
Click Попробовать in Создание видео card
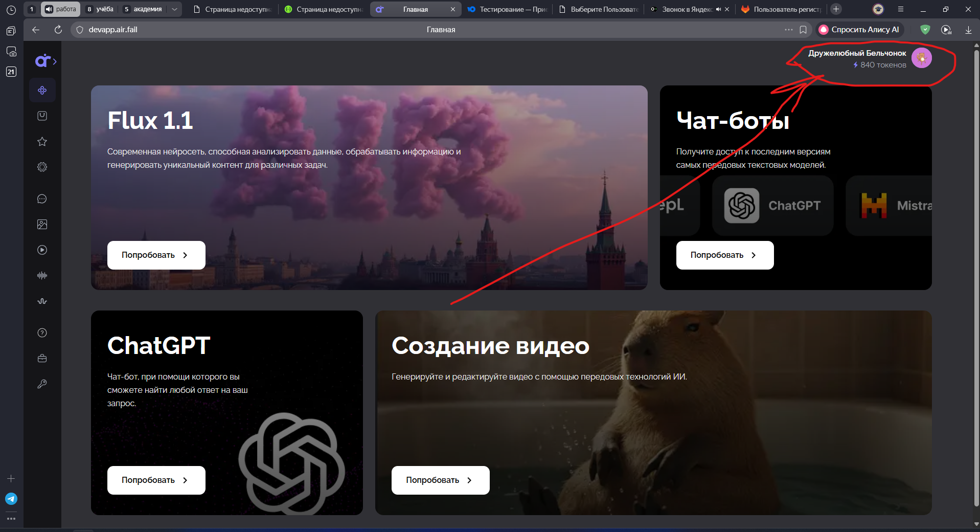click(441, 480)
